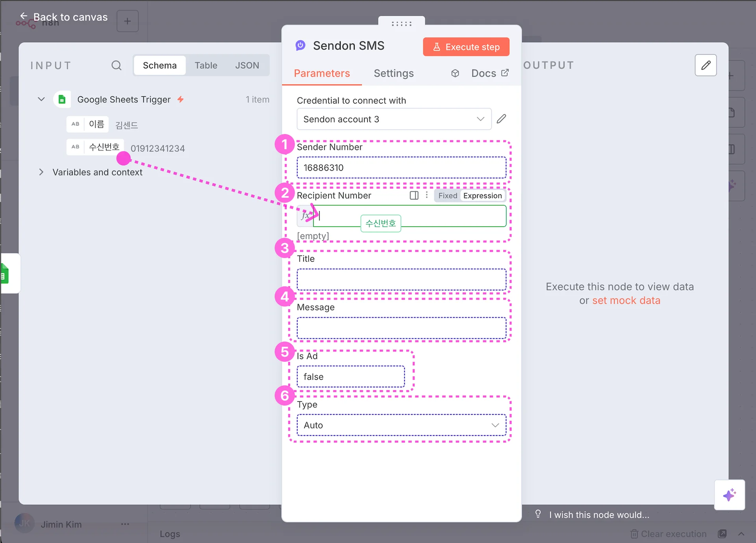Click the edit output pencil icon

tap(706, 65)
